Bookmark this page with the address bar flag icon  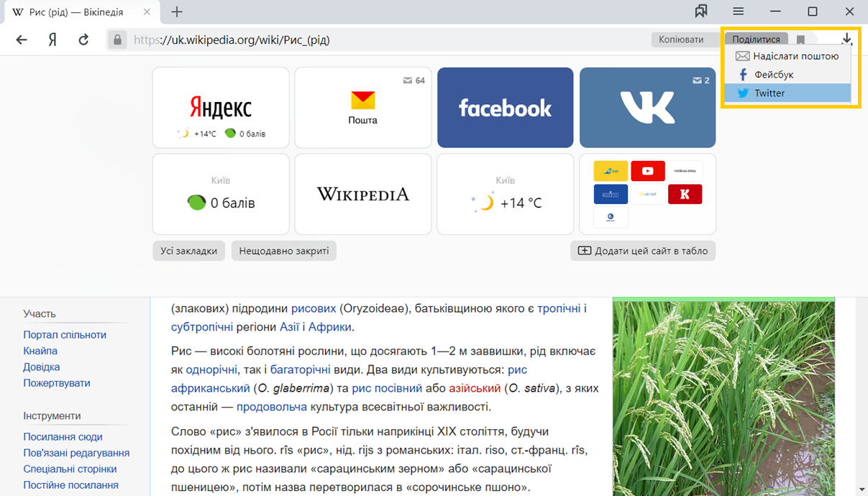(800, 40)
